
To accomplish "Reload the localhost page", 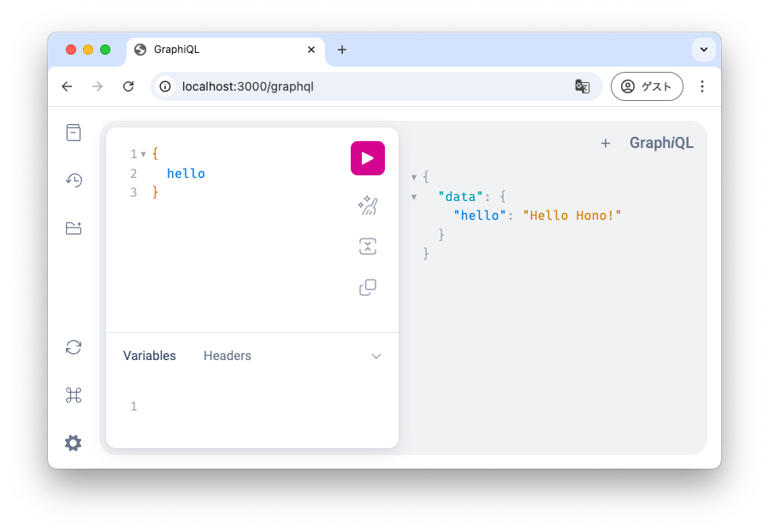I will coord(128,86).
